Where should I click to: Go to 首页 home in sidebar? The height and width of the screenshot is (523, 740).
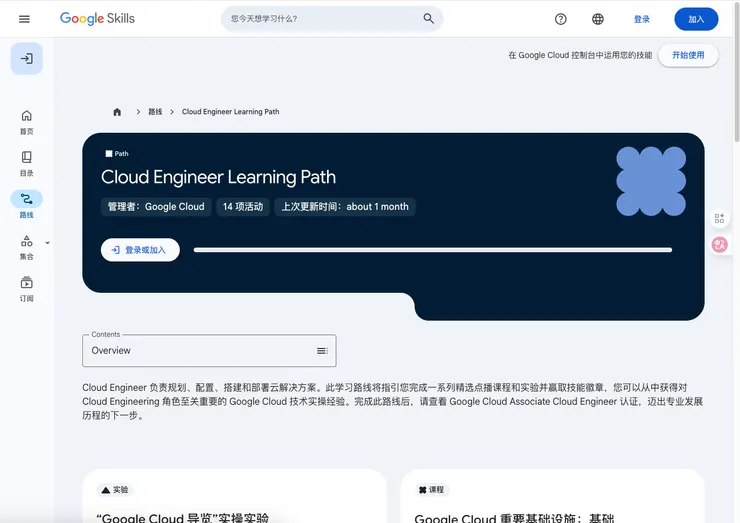point(26,122)
